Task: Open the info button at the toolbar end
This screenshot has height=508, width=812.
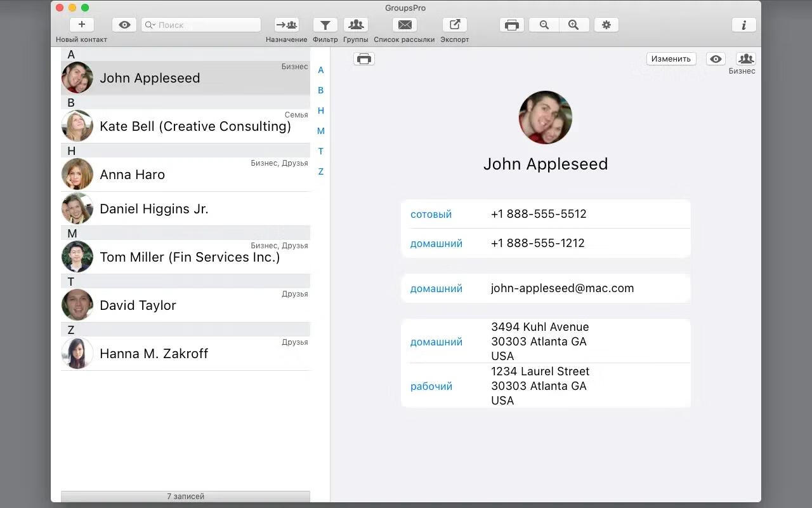Action: [744, 25]
